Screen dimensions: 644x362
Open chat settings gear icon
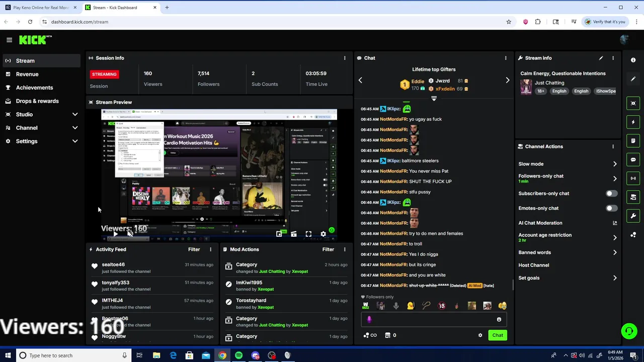click(480, 335)
